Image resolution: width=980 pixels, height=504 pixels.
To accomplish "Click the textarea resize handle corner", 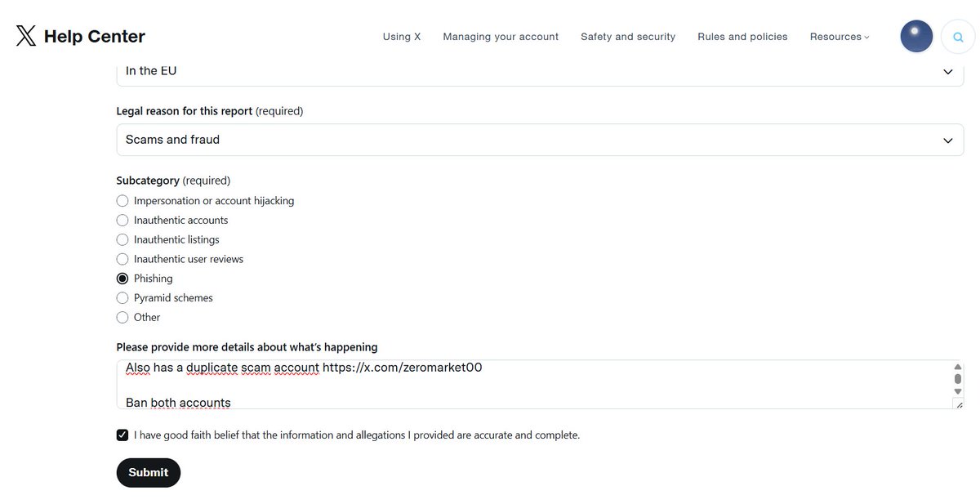I will [959, 404].
